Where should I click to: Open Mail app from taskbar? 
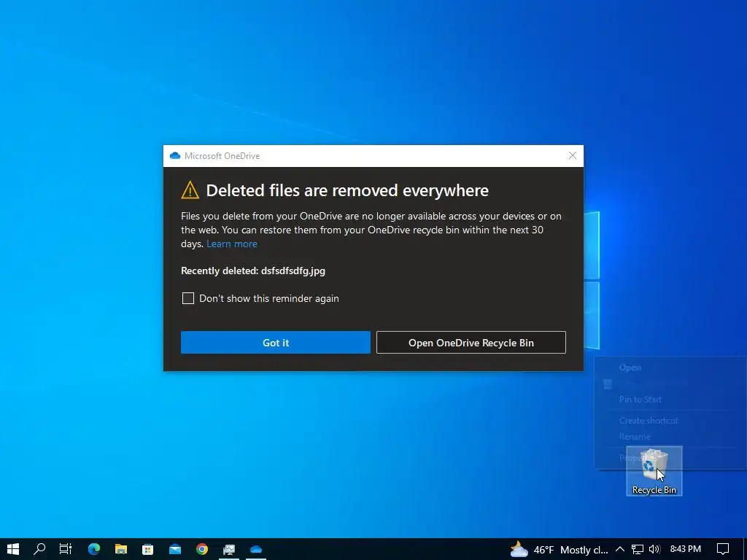click(x=175, y=549)
